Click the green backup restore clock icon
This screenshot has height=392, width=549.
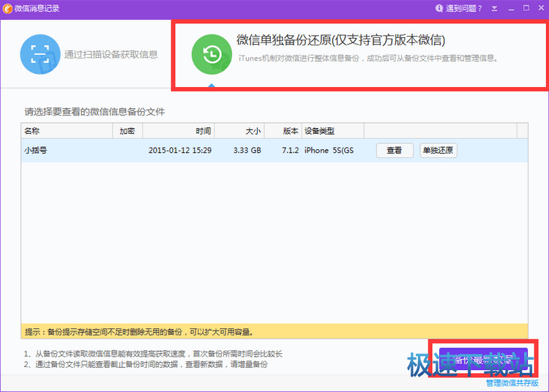[212, 54]
